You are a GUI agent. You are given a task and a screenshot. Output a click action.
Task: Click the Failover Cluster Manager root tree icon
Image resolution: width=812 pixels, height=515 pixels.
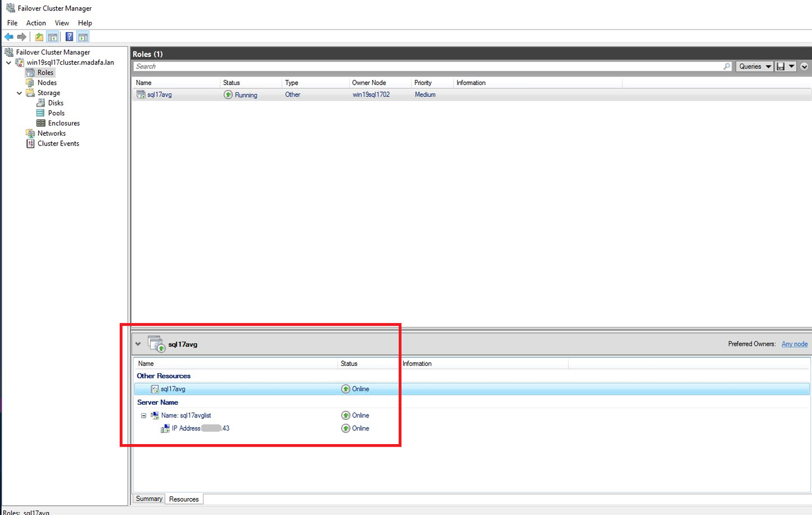coord(9,52)
